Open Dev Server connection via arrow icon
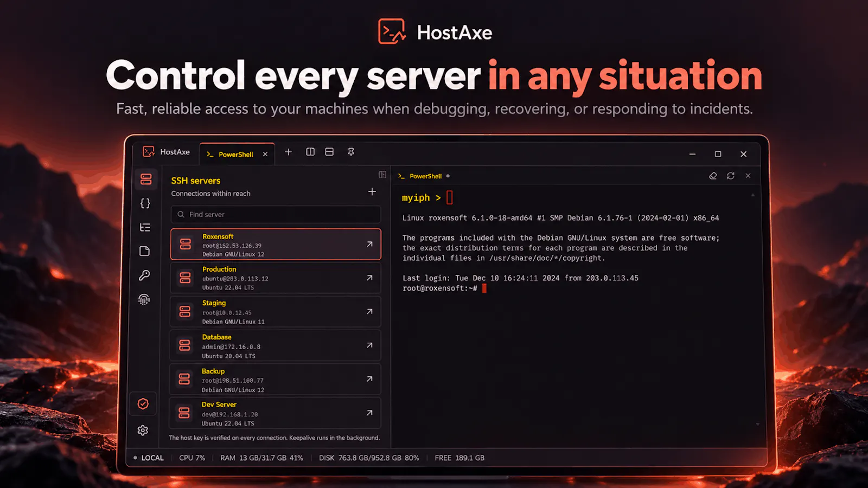The width and height of the screenshot is (868, 488). pyautogui.click(x=369, y=413)
